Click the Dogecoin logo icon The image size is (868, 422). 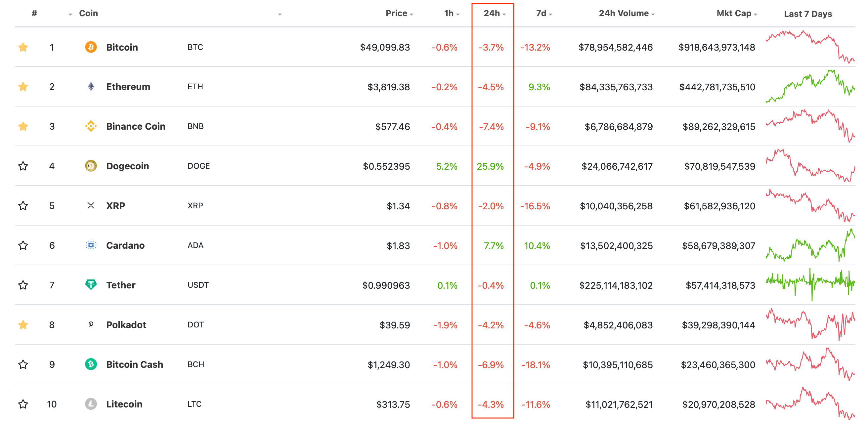pos(91,166)
